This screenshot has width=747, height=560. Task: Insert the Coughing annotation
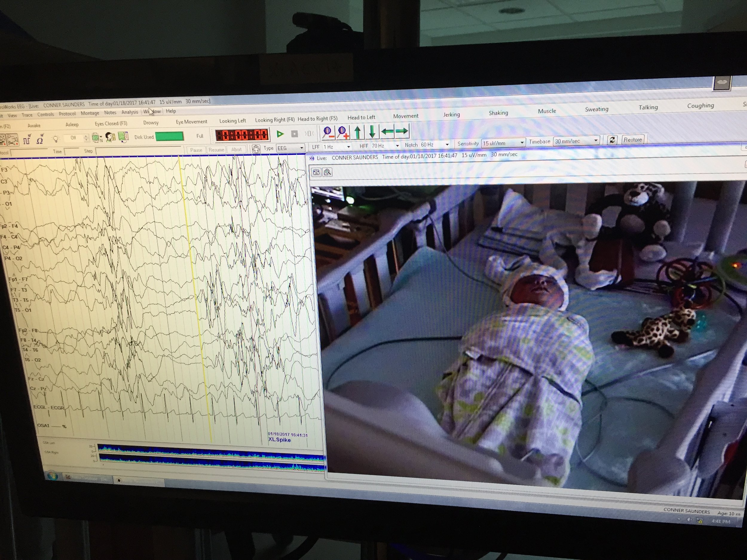pos(701,106)
